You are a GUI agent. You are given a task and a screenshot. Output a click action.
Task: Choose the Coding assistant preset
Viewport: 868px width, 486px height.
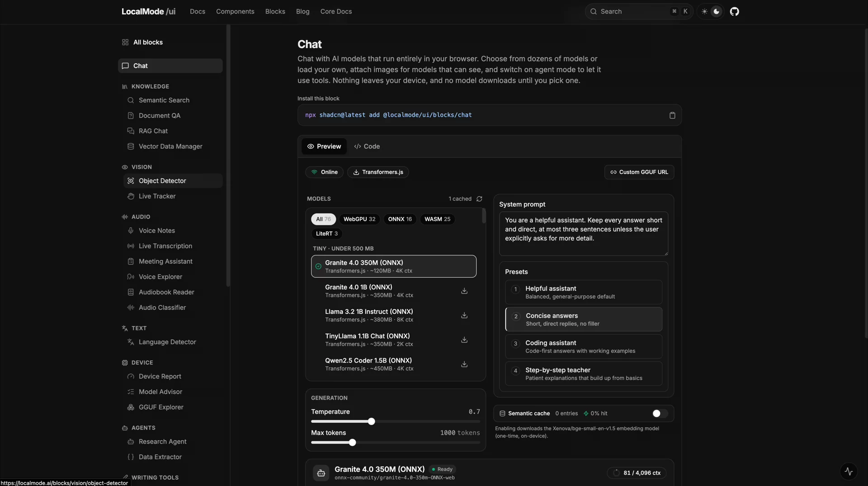(583, 346)
